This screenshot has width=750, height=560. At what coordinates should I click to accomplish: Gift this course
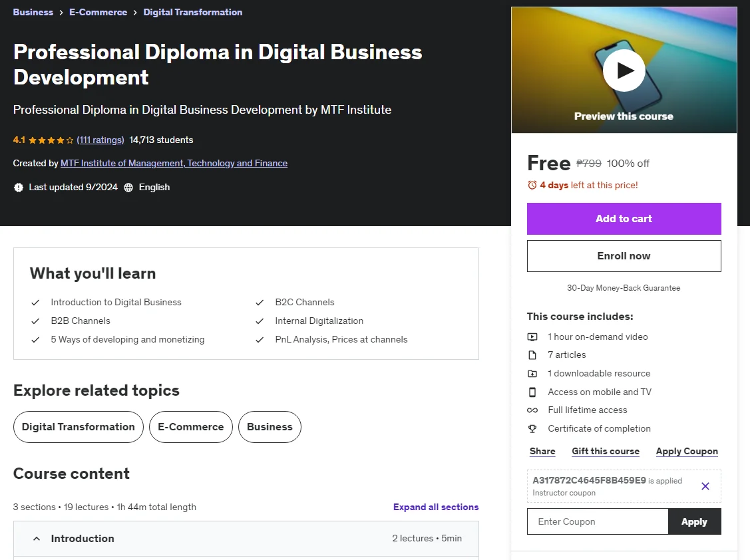pyautogui.click(x=606, y=451)
